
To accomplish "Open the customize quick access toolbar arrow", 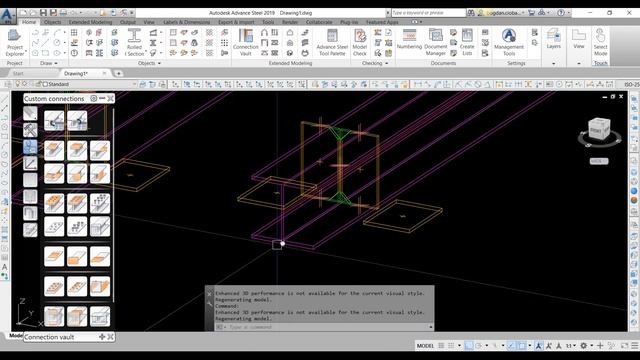I will pyautogui.click(x=132, y=13).
